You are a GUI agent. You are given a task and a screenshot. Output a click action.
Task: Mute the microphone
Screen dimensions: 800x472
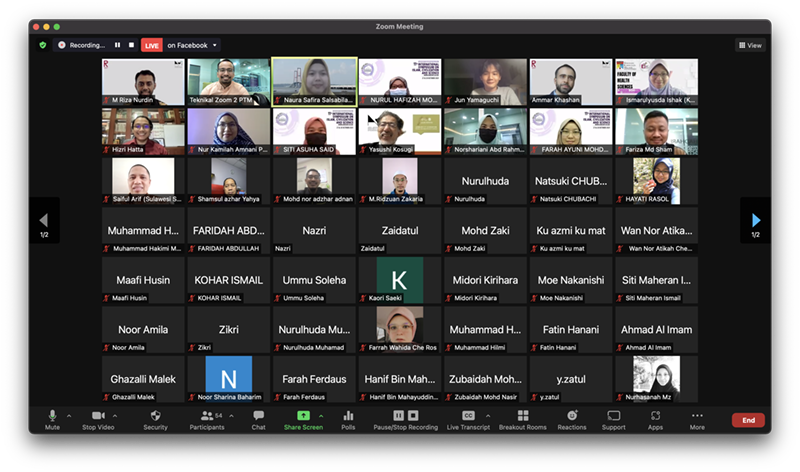coord(52,416)
